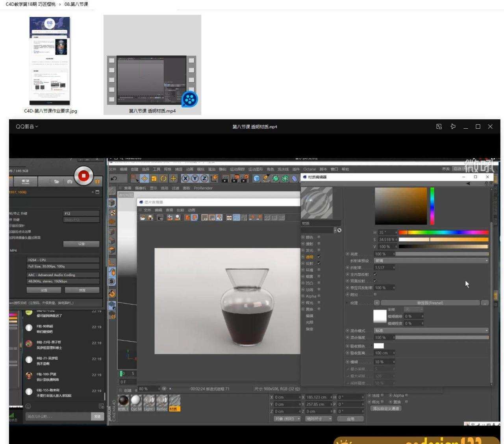504x444 pixels.
Task: Toggle the 发光 channel checkbox
Action: coord(319,250)
